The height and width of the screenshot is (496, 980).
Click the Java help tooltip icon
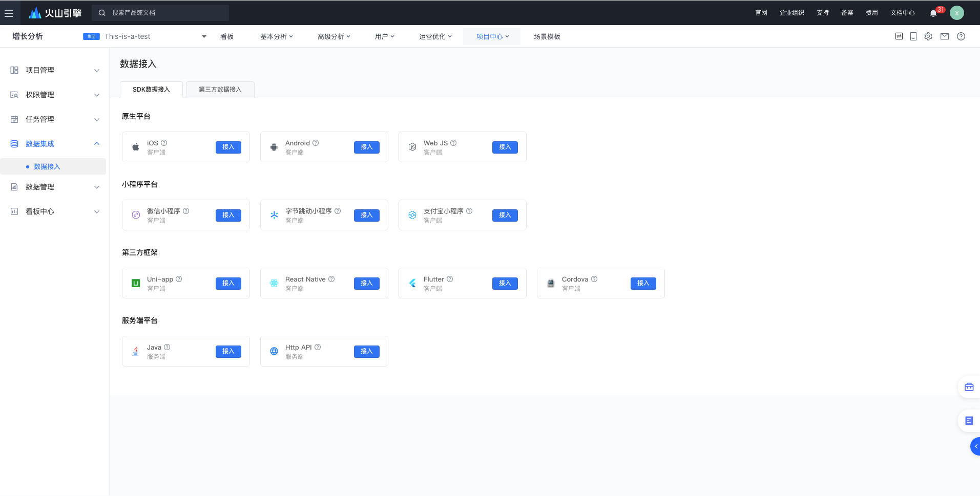coord(167,347)
